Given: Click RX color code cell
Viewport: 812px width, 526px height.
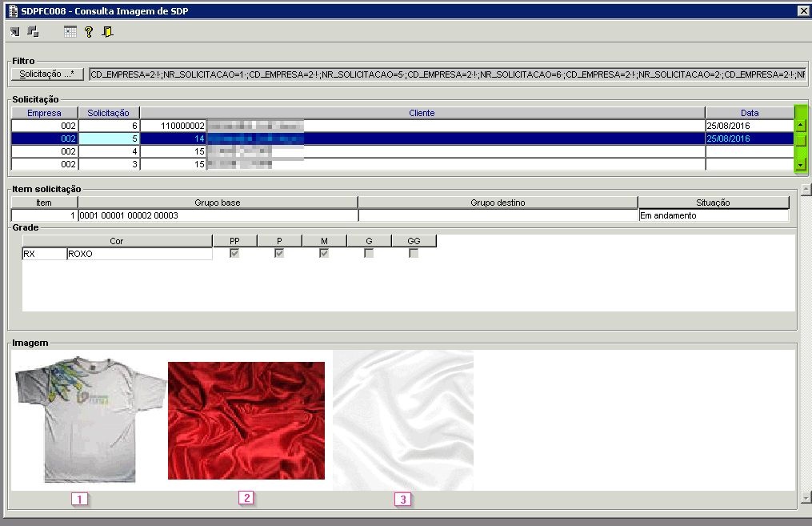Looking at the screenshot, I should [x=44, y=254].
